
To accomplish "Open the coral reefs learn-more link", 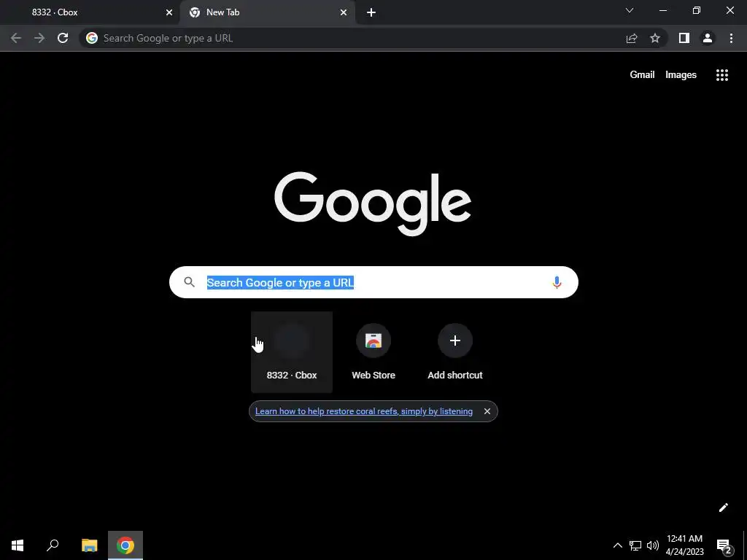I will [x=364, y=411].
